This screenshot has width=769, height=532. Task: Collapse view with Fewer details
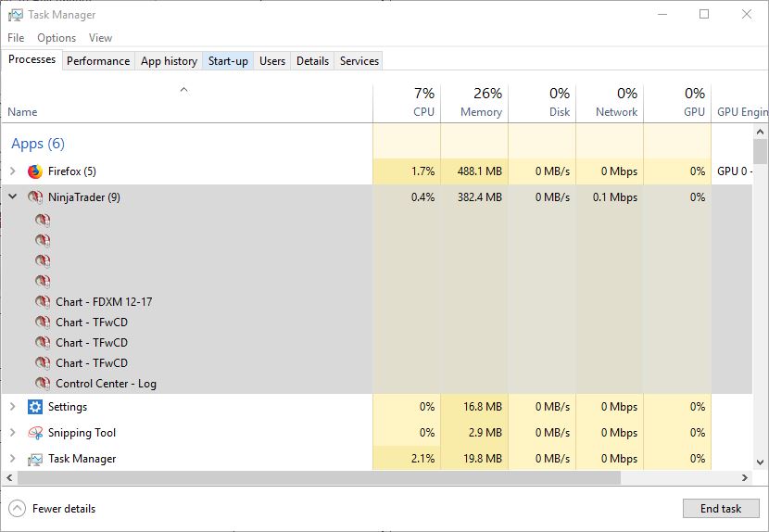pos(52,509)
